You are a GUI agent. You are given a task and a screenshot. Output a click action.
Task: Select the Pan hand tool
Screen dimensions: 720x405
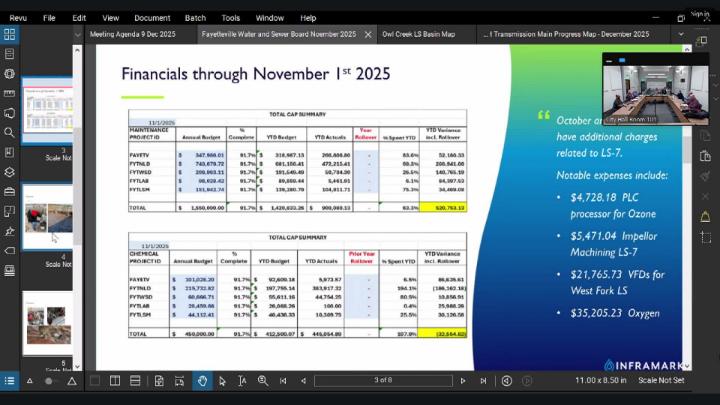203,381
